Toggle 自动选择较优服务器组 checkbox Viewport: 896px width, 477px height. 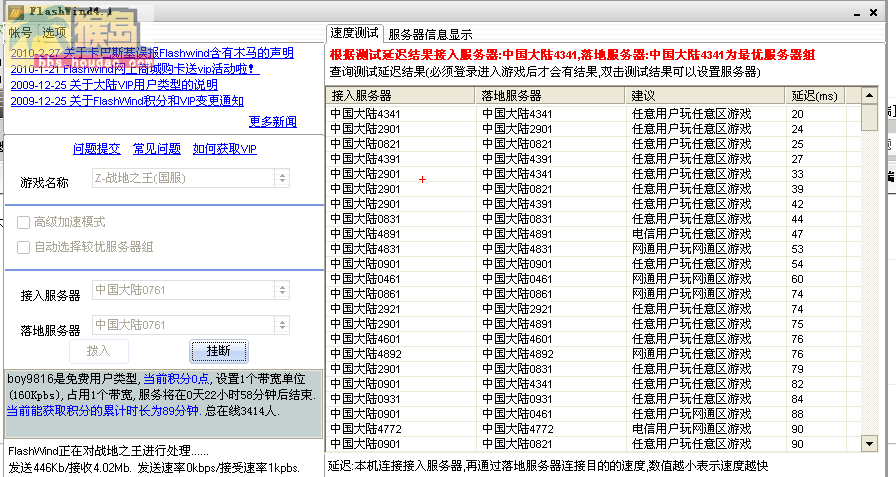[x=23, y=247]
